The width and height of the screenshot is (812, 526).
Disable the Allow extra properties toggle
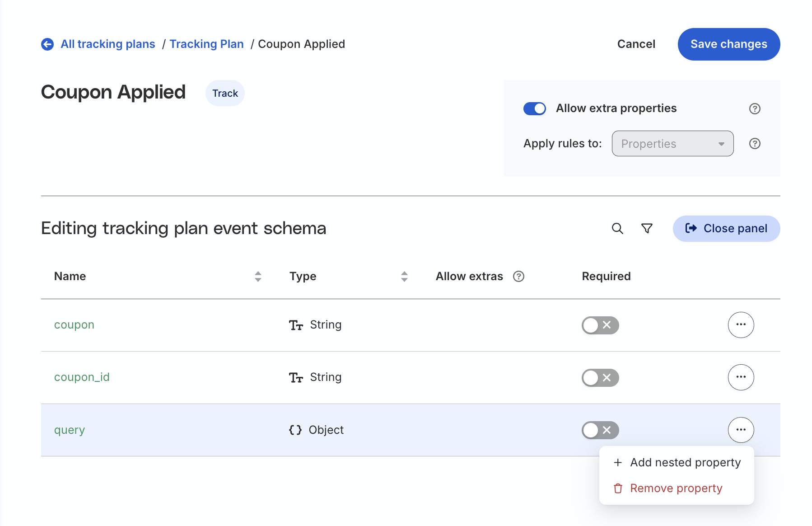[x=535, y=109]
